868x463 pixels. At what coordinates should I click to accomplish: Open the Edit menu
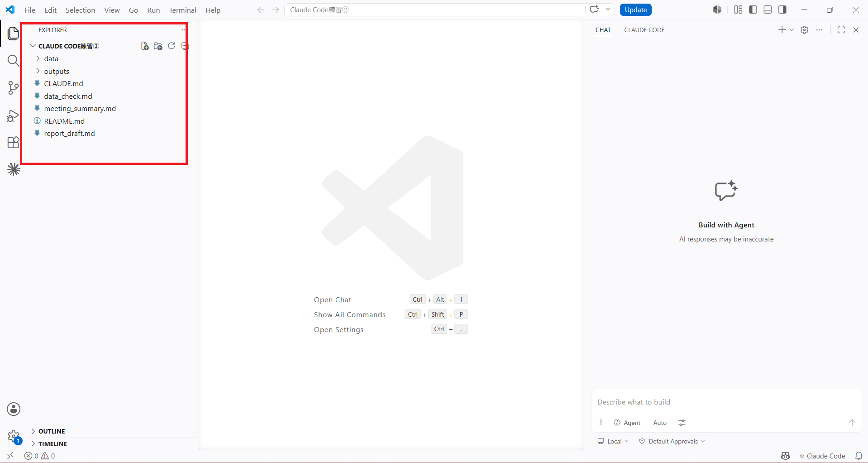coord(50,10)
